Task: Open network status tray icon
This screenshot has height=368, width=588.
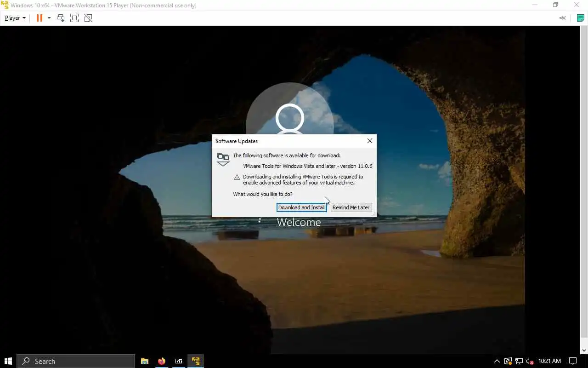Action: point(519,361)
